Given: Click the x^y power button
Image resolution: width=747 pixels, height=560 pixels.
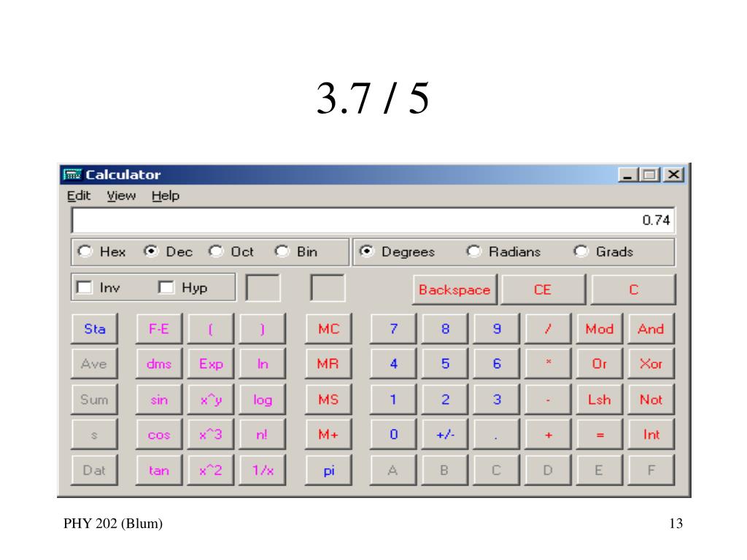Looking at the screenshot, I should pyautogui.click(x=211, y=399).
